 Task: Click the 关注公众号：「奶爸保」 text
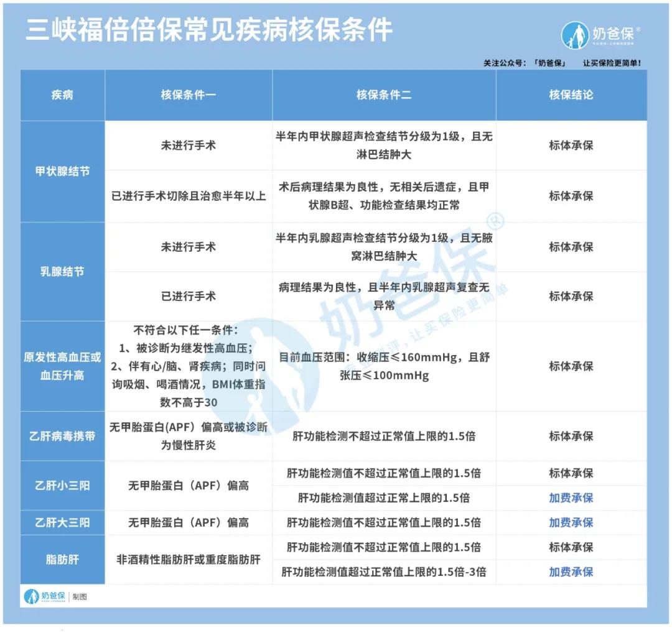pyautogui.click(x=524, y=63)
